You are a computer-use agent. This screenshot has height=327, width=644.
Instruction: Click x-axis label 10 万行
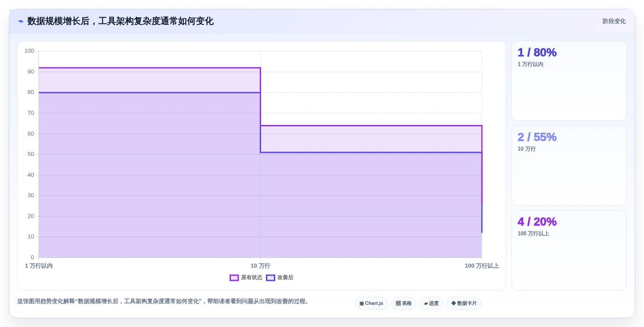point(260,266)
